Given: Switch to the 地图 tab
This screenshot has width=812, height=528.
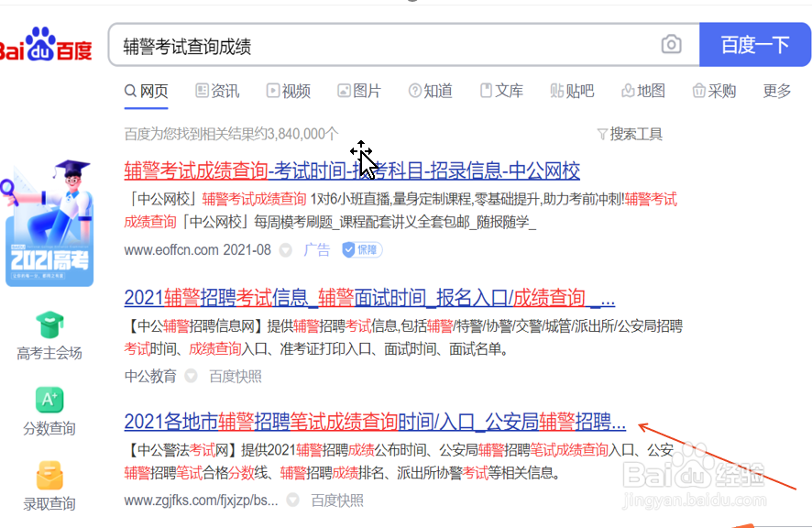Looking at the screenshot, I should pos(643,91).
